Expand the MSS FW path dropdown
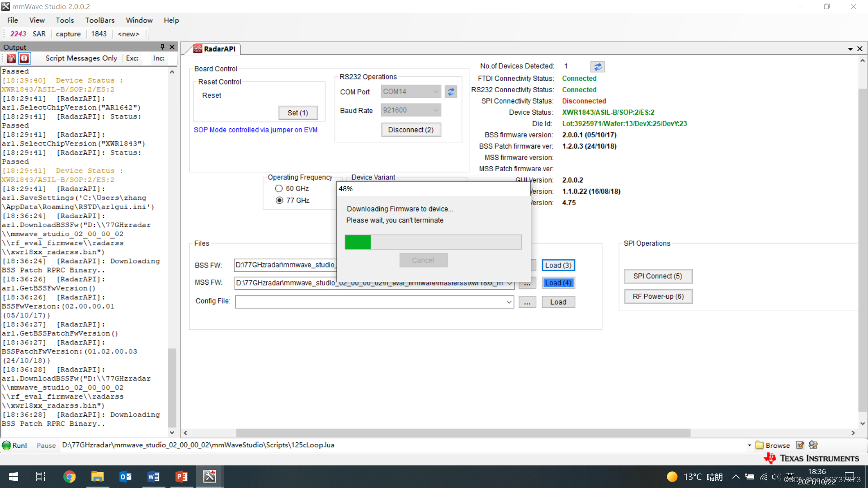Image resolution: width=868 pixels, height=488 pixels. [x=509, y=283]
